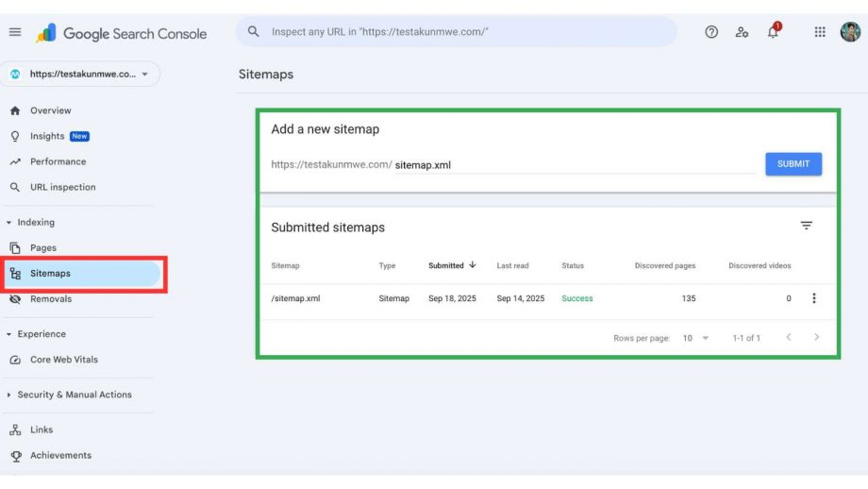868x489 pixels.
Task: Open the hamburger main menu
Action: point(15,32)
